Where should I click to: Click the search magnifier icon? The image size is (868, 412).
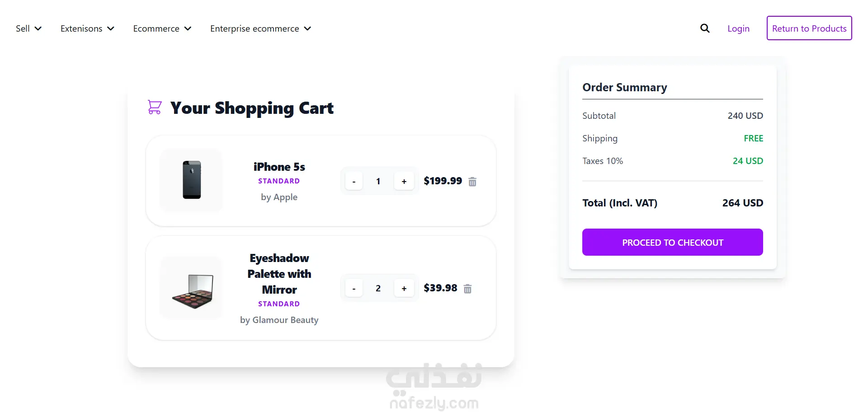click(x=705, y=28)
